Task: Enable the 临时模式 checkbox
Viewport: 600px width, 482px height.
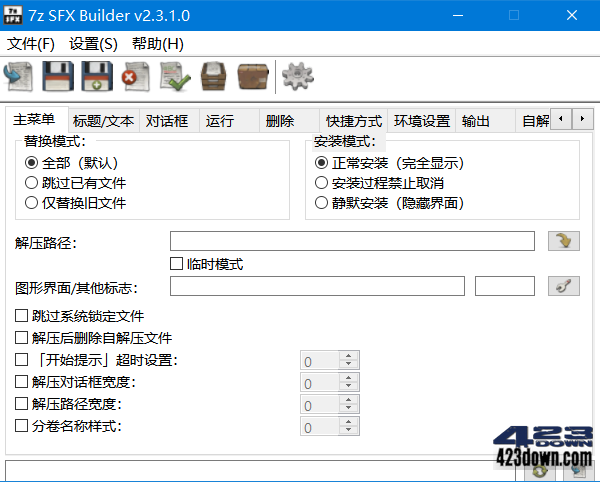Action: click(x=177, y=264)
